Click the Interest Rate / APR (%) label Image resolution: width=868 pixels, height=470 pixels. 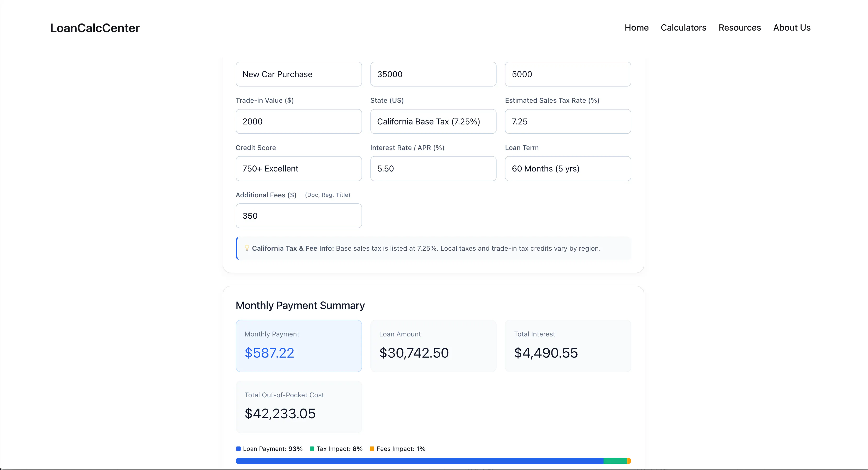(x=407, y=147)
